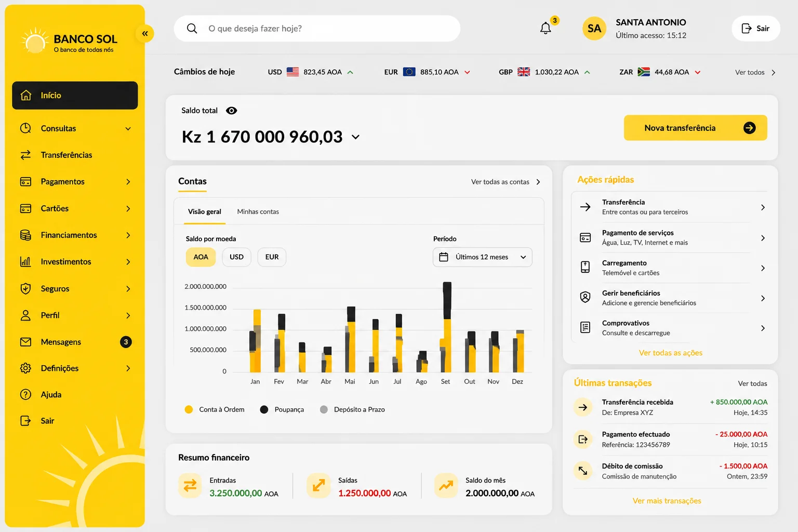The image size is (798, 532).
Task: Open Perfil in the sidebar menu
Action: tap(75, 315)
